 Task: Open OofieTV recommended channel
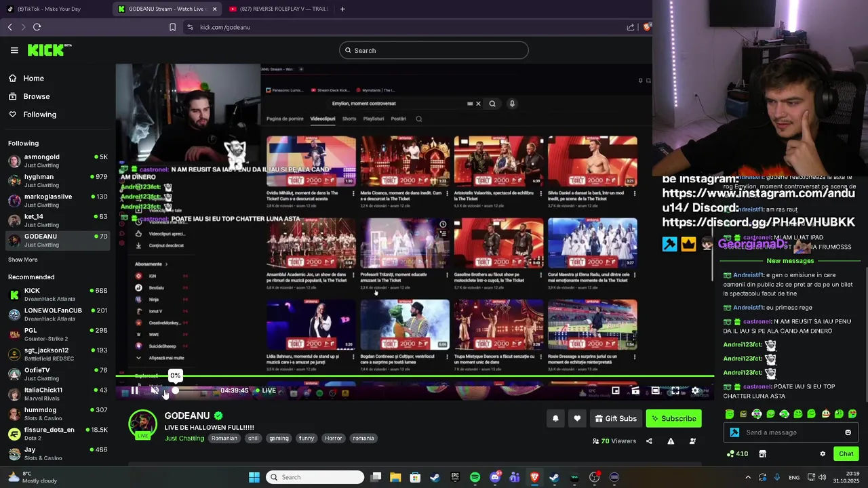pyautogui.click(x=58, y=373)
